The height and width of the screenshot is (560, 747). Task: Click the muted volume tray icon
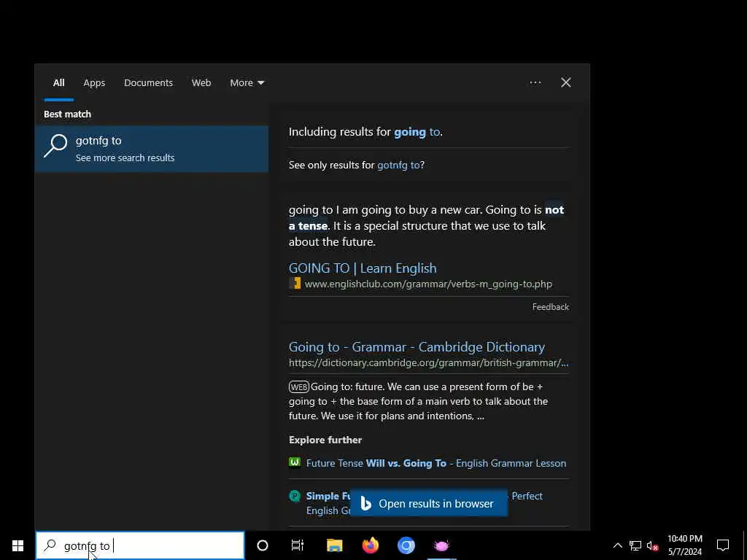click(x=653, y=545)
